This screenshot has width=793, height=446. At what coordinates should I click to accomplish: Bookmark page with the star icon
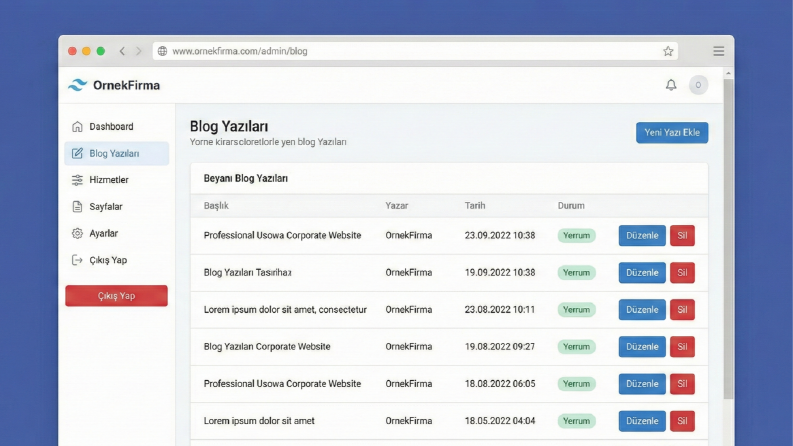668,51
